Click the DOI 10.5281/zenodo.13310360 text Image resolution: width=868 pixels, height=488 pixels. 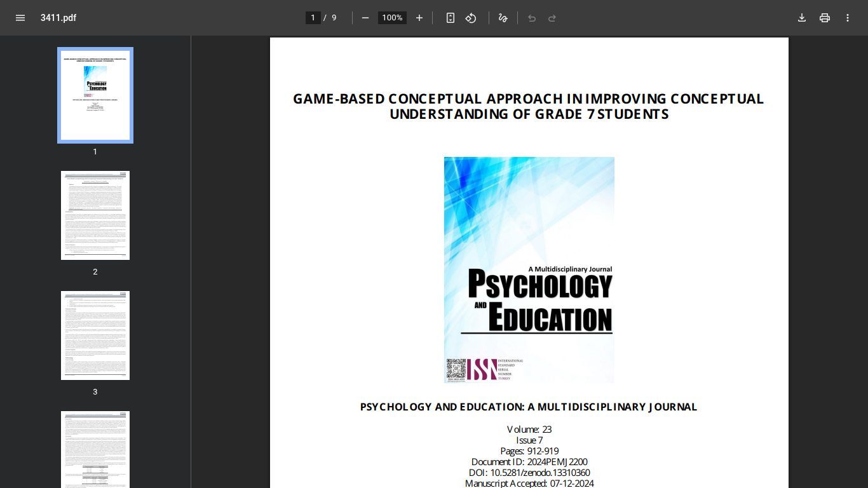529,473
